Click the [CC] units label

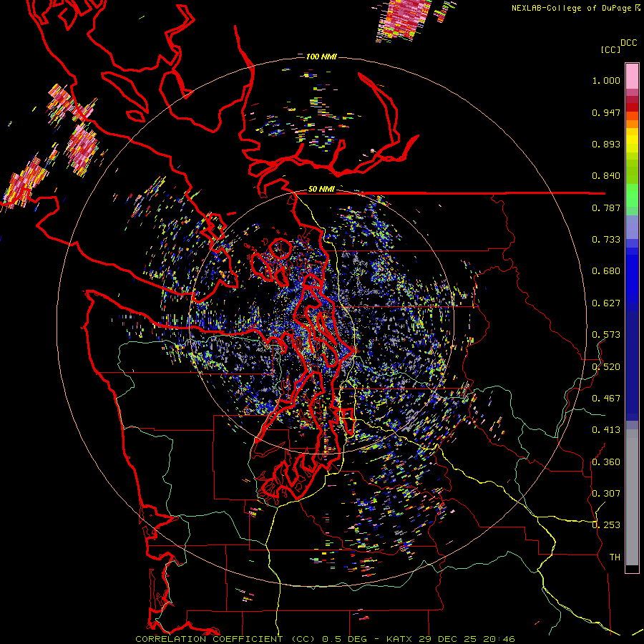610,49
